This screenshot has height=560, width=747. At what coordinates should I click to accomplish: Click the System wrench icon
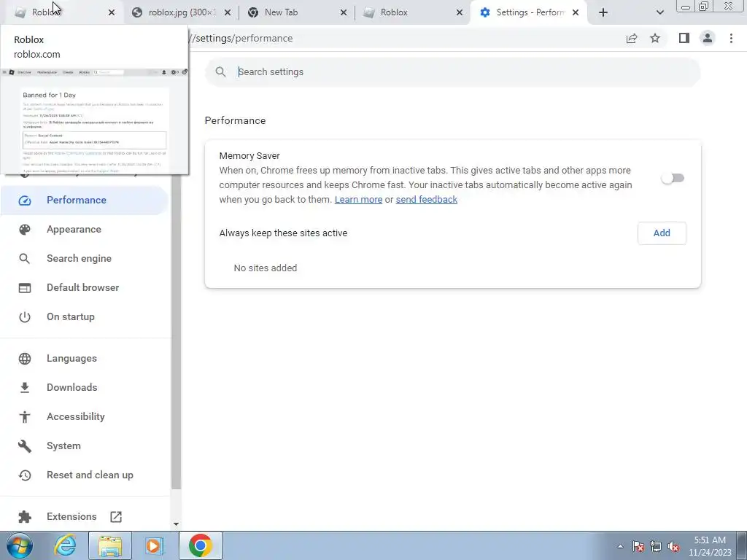pyautogui.click(x=25, y=446)
